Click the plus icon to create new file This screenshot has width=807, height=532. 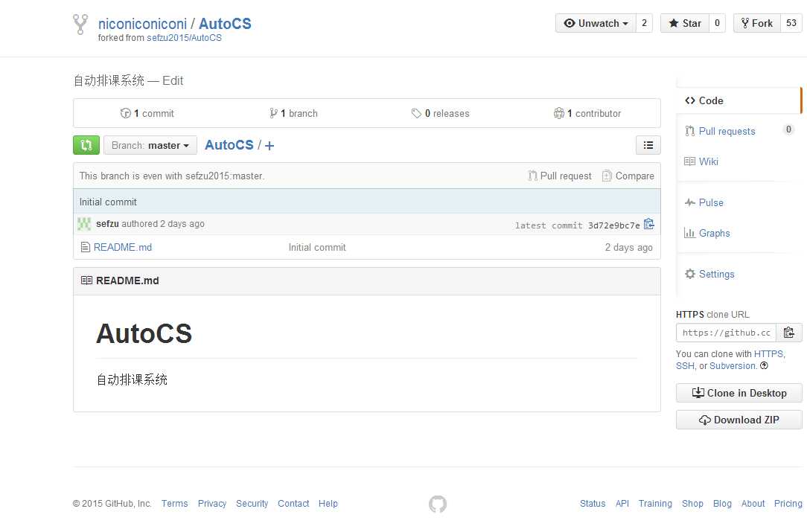coord(269,146)
